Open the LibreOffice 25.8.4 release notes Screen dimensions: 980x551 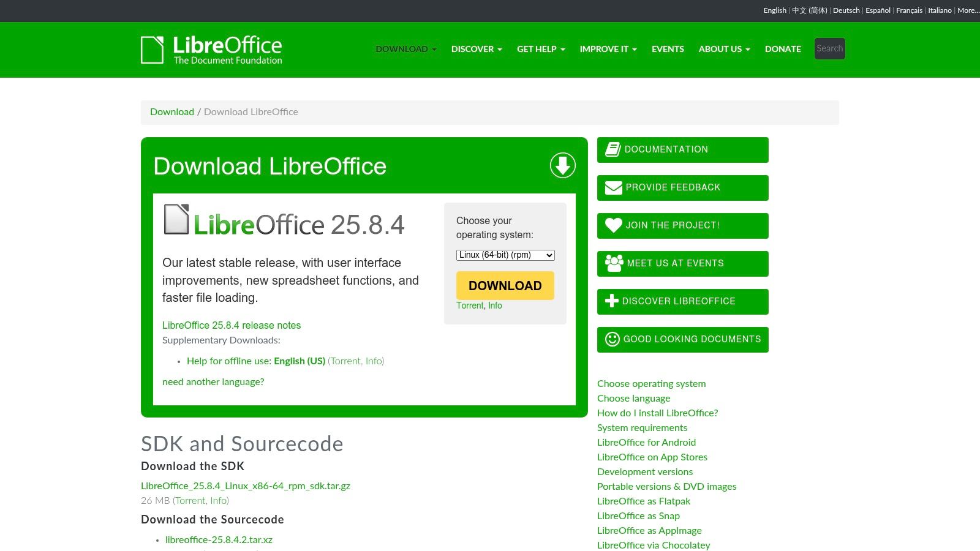(x=231, y=325)
